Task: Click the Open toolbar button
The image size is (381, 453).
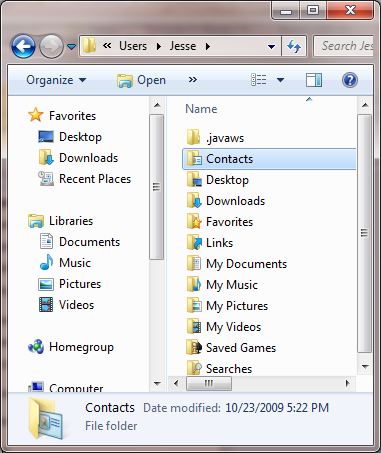Action: point(141,80)
